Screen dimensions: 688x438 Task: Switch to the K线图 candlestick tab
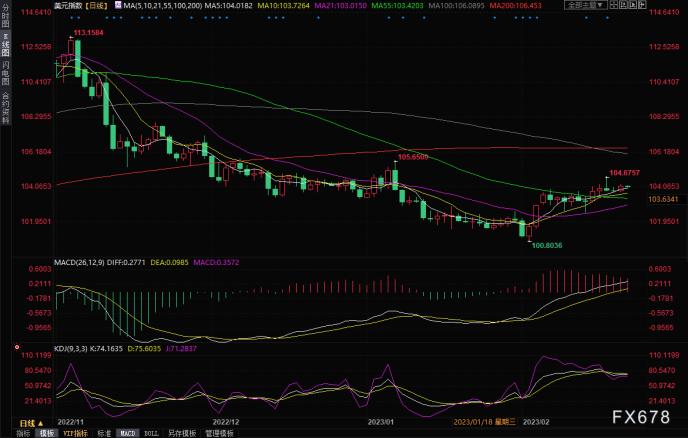click(x=5, y=44)
